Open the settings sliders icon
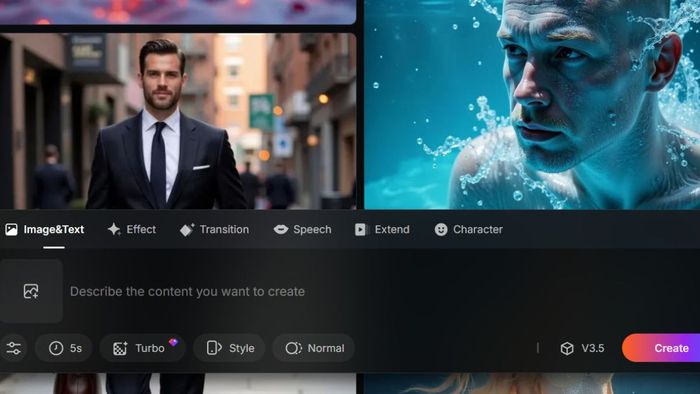700x394 pixels. point(13,348)
